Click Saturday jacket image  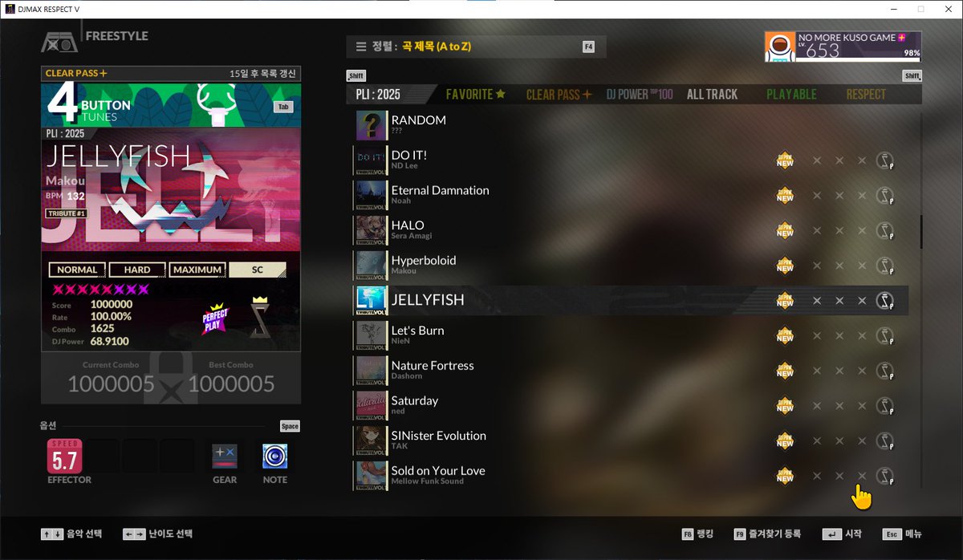click(371, 405)
